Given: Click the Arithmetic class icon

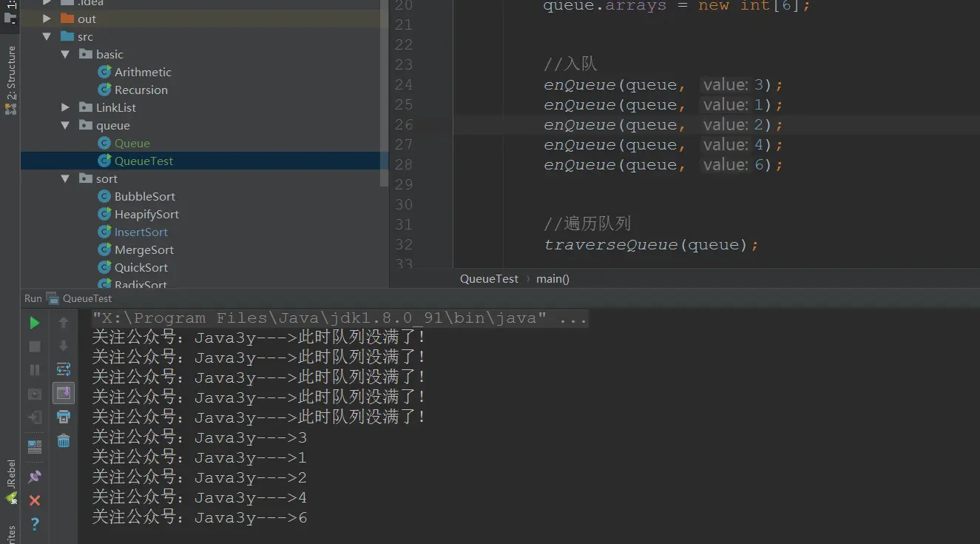Looking at the screenshot, I should pos(104,72).
